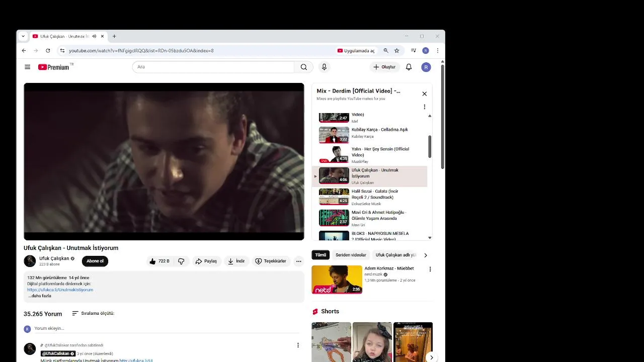The height and width of the screenshot is (362, 644).
Task: Open the YouTube hamburger guide menu
Action: coord(28,67)
